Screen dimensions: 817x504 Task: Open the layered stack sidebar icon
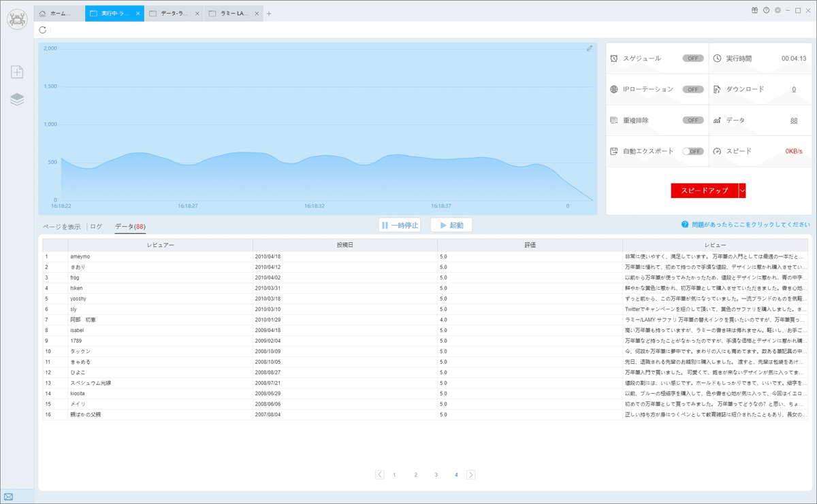point(18,99)
